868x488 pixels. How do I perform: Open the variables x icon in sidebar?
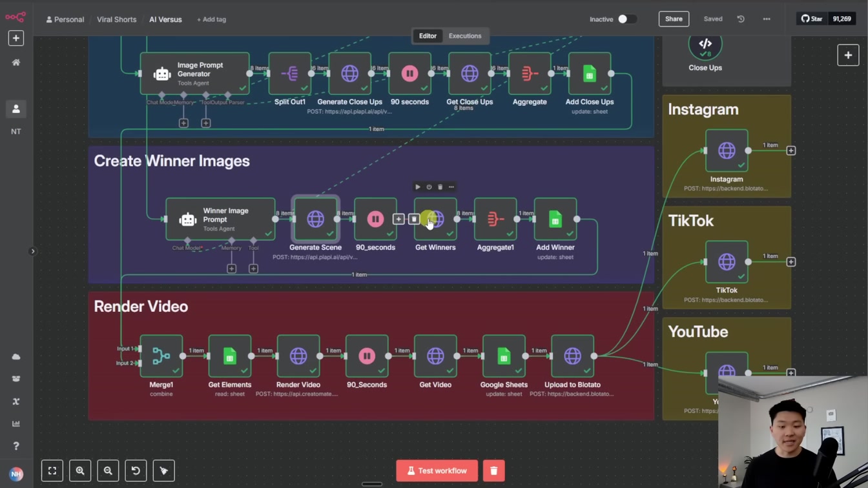pyautogui.click(x=16, y=402)
